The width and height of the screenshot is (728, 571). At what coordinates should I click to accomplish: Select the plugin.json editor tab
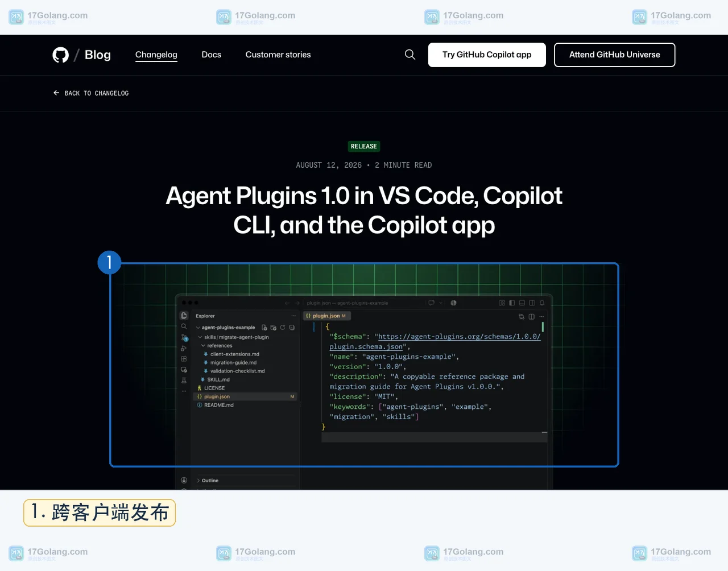[x=326, y=316]
